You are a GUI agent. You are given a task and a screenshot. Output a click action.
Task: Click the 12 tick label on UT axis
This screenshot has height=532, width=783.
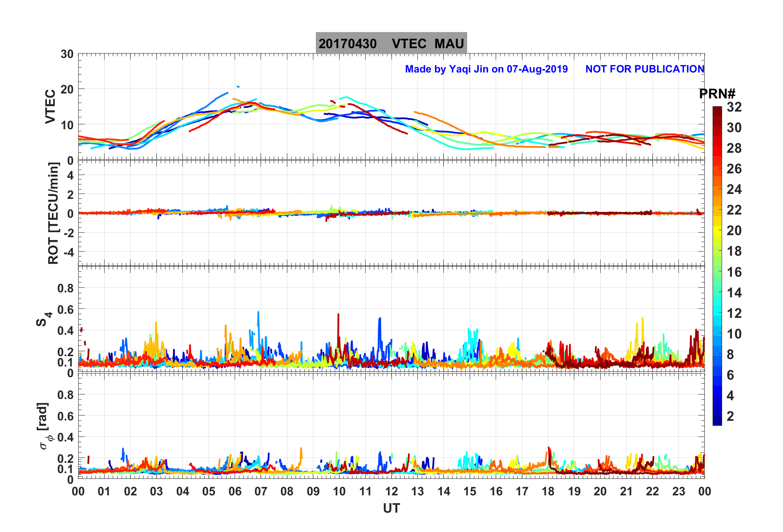click(391, 491)
